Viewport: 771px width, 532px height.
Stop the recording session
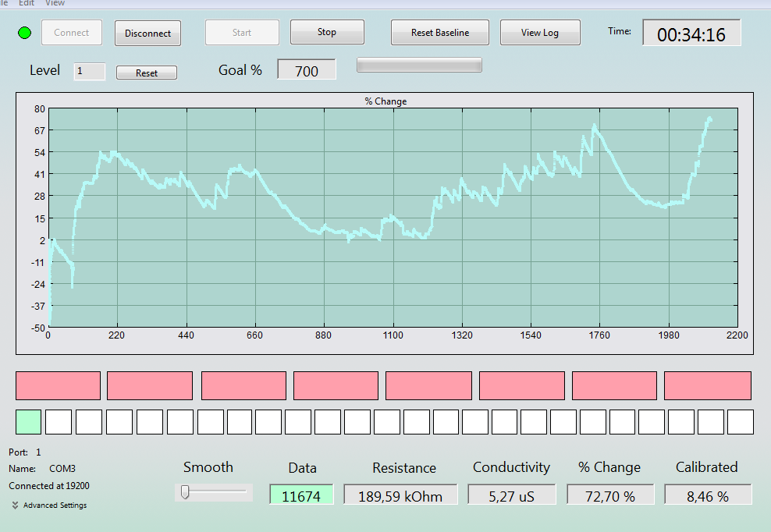pyautogui.click(x=327, y=32)
